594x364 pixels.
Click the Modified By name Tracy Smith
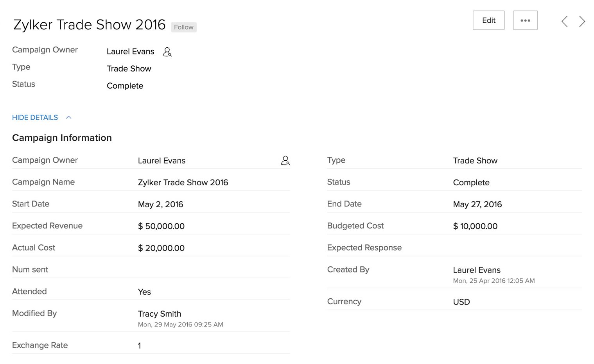pyautogui.click(x=159, y=314)
